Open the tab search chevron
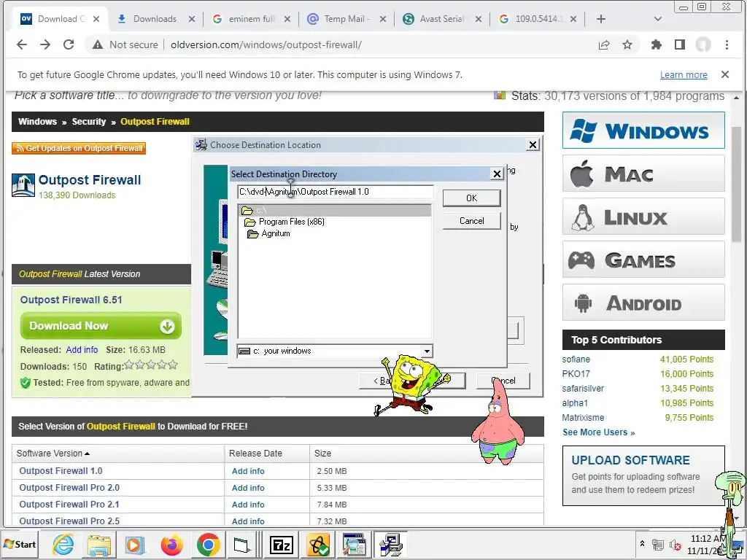 [x=658, y=19]
